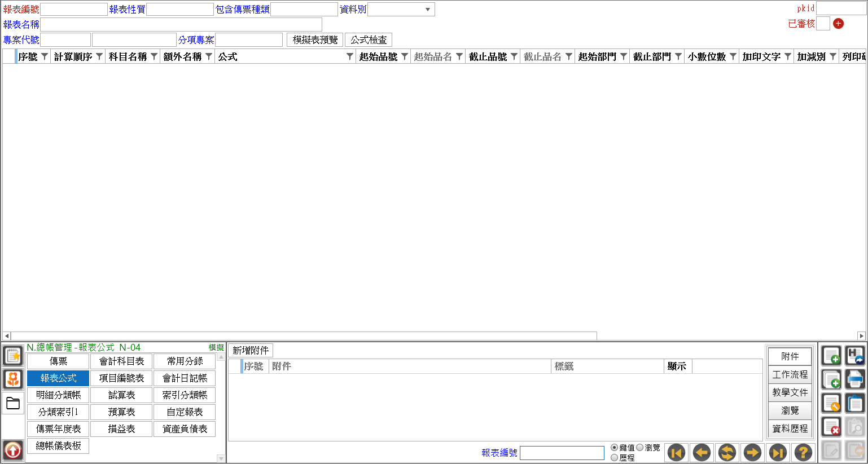
Task: Click the grayed notepad arrow icon
Action: pyautogui.click(x=855, y=450)
